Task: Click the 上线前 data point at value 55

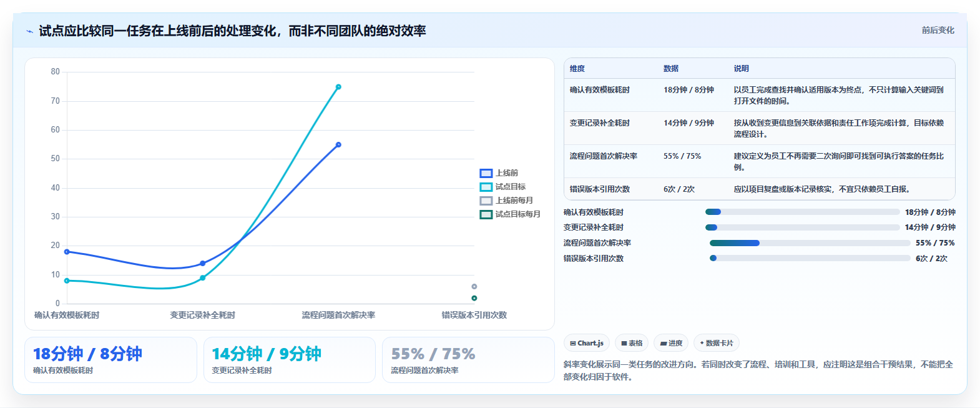Action: (x=338, y=145)
